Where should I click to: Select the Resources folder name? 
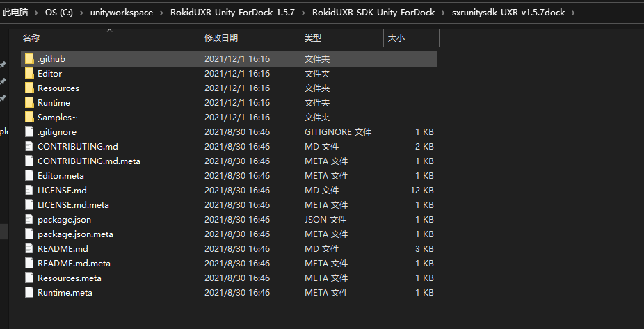(x=58, y=88)
